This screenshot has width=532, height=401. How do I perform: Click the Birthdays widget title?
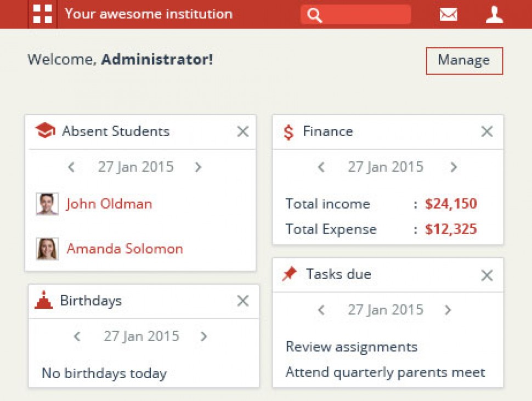coord(91,301)
